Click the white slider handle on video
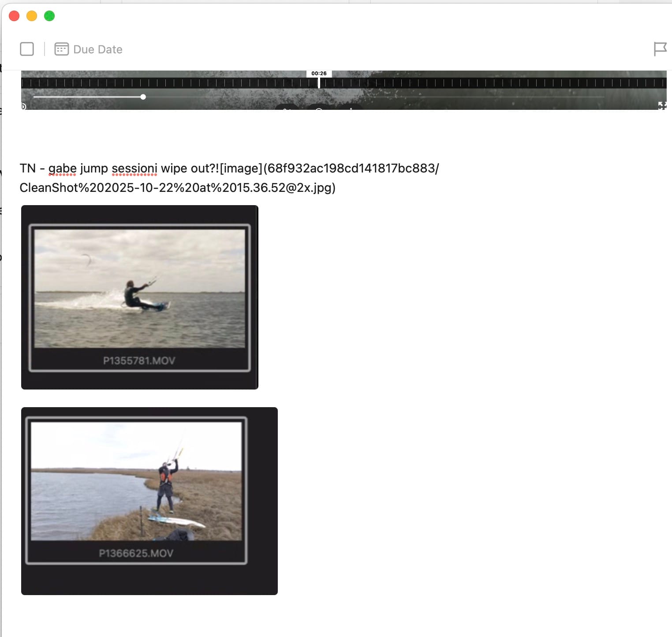The width and height of the screenshot is (672, 637). click(143, 97)
